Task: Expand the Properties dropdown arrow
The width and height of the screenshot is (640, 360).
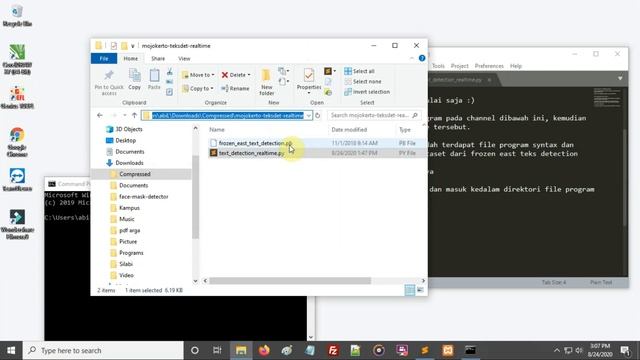Action: coord(309,93)
